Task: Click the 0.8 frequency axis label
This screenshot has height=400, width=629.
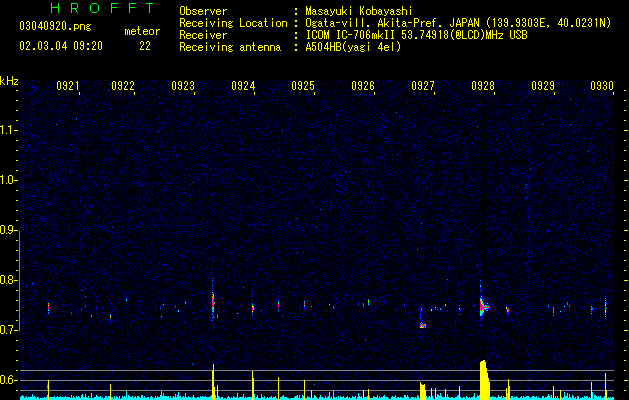Action: (x=9, y=280)
